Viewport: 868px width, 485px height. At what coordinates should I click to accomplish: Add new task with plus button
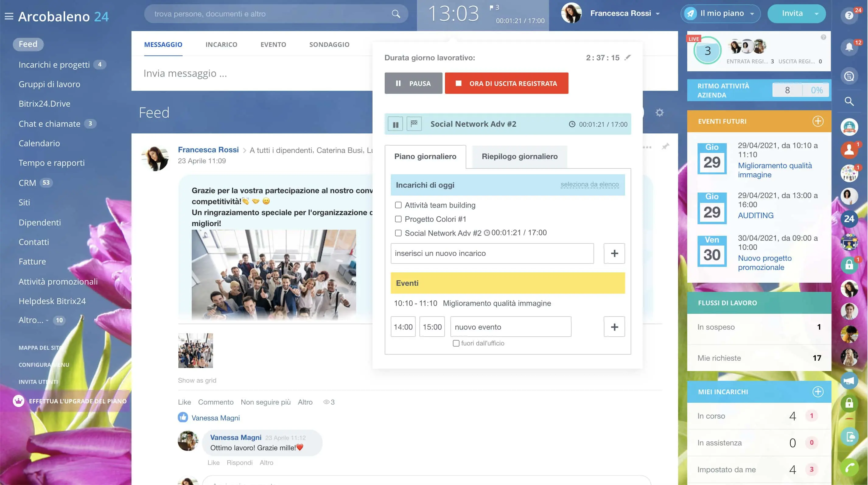614,253
